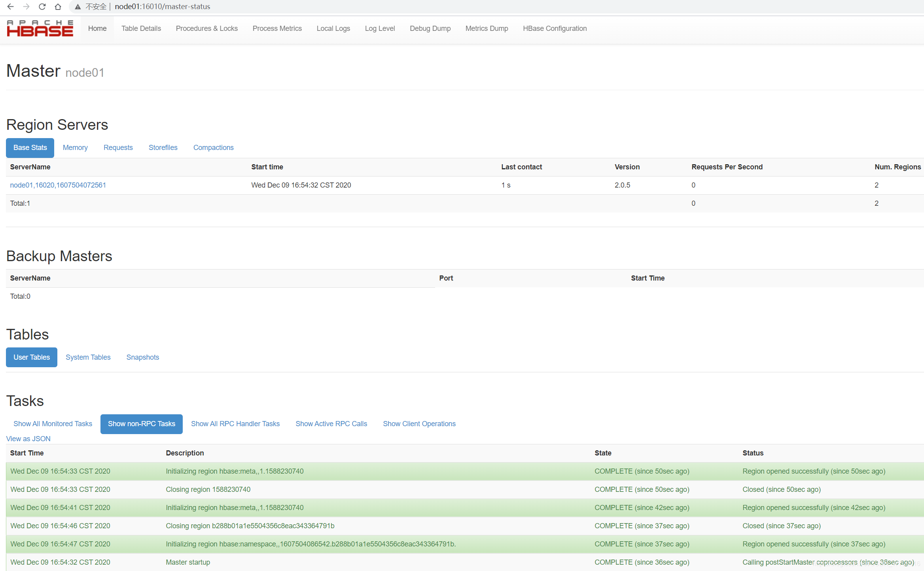Screen dimensions: 924x571
Task: Open region server node01,16020,1607504072561 link
Action: tap(58, 185)
